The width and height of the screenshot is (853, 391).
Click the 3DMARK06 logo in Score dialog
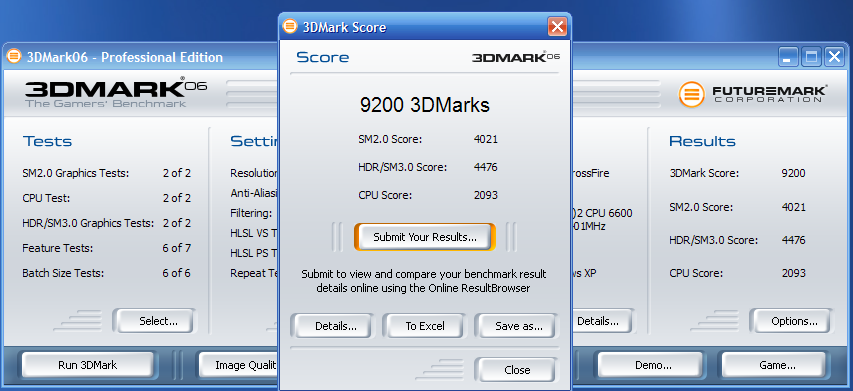(515, 57)
